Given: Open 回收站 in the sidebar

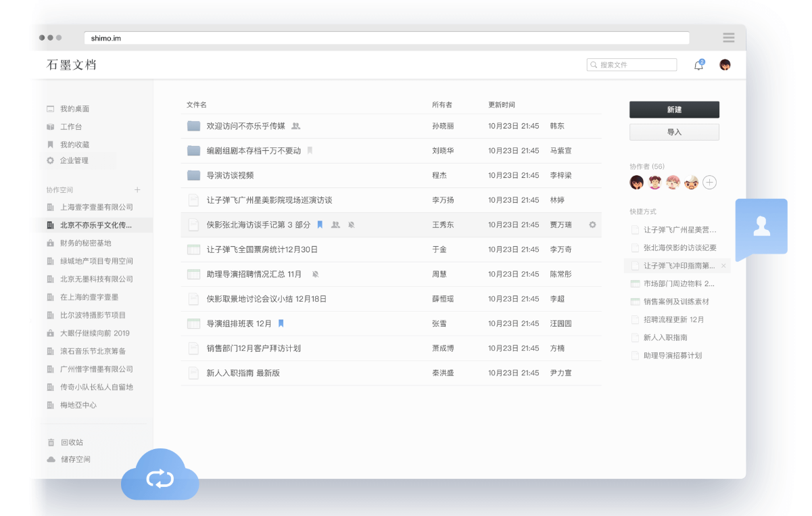Looking at the screenshot, I should [x=72, y=442].
